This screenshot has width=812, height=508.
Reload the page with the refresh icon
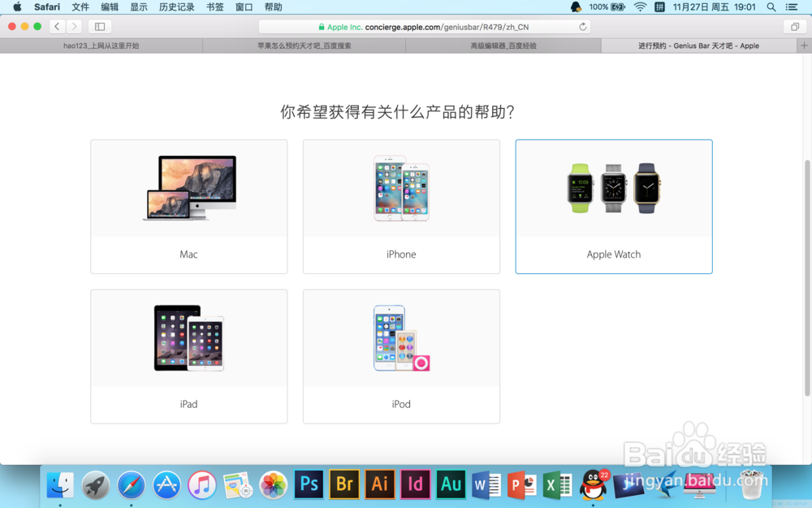click(x=582, y=27)
